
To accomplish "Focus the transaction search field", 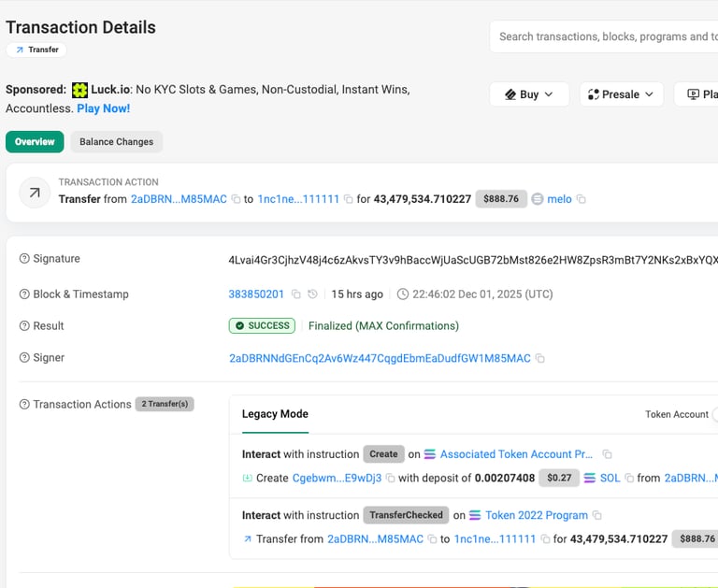I will click(603, 37).
